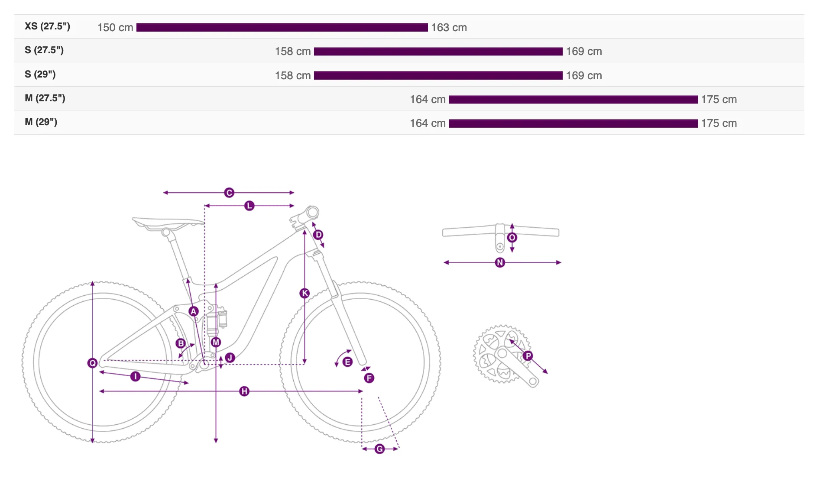
Task: Click the I chainstay marker
Action: click(135, 376)
